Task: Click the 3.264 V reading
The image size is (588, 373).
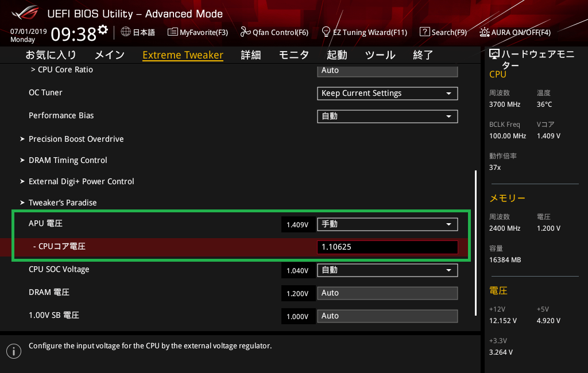Action: coord(501,352)
